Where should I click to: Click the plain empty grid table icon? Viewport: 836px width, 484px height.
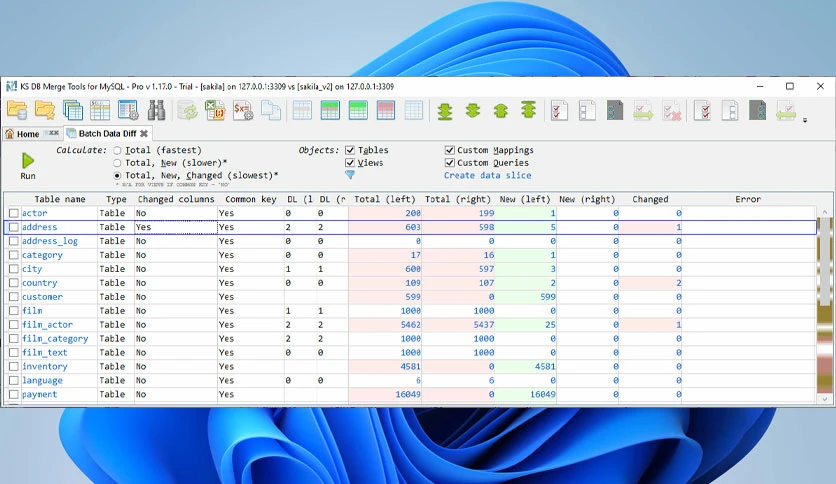tap(414, 110)
